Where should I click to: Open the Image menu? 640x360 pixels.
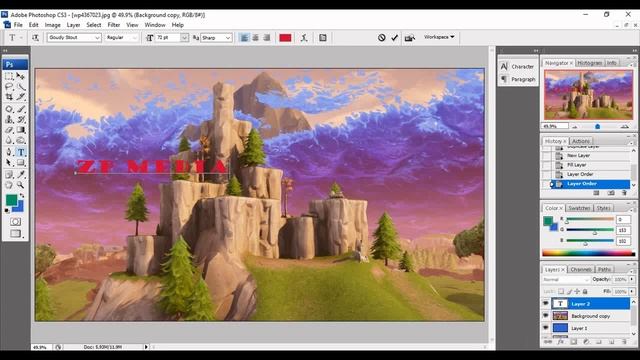(x=52, y=25)
